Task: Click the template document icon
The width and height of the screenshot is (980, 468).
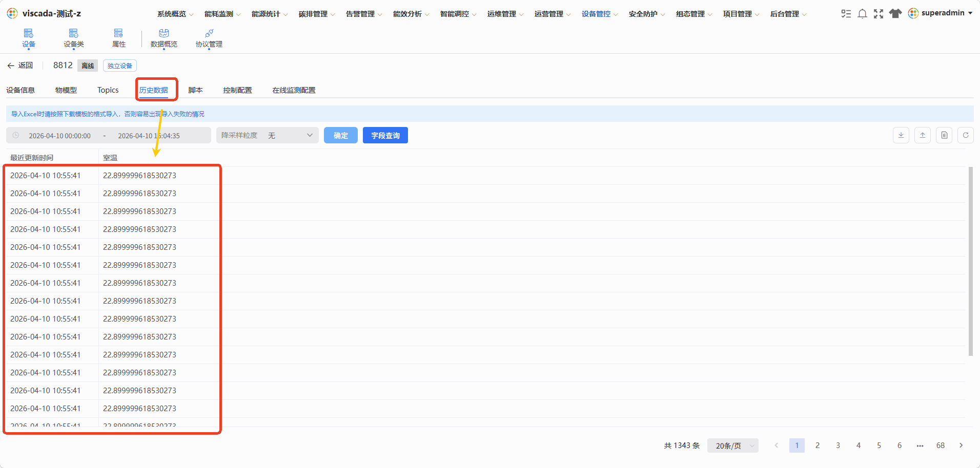Action: pyautogui.click(x=944, y=135)
